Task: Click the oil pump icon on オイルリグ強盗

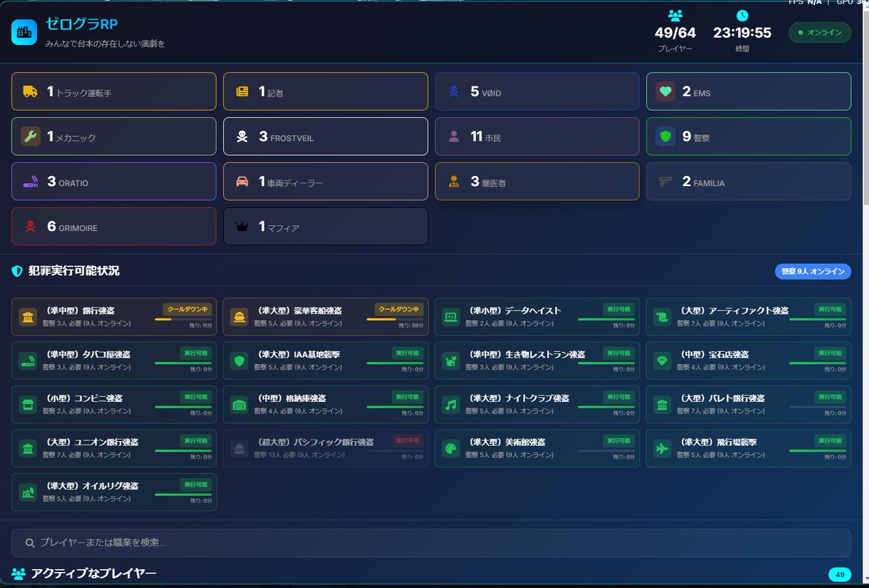Action: coord(28,492)
